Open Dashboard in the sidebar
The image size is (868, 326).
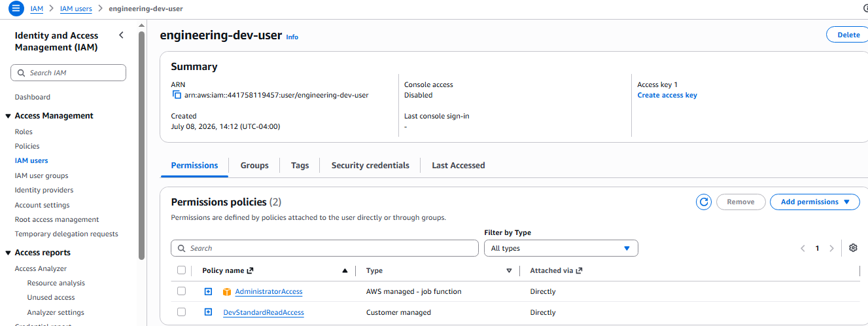click(33, 97)
